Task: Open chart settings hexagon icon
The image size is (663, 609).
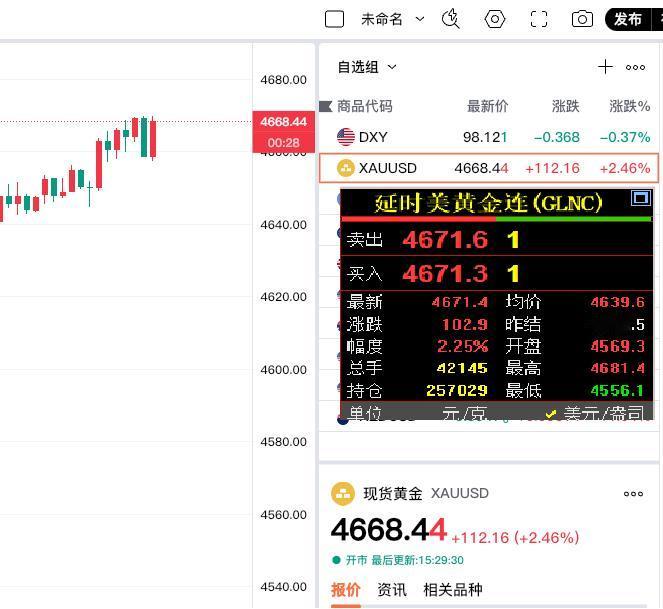Action: [x=495, y=19]
